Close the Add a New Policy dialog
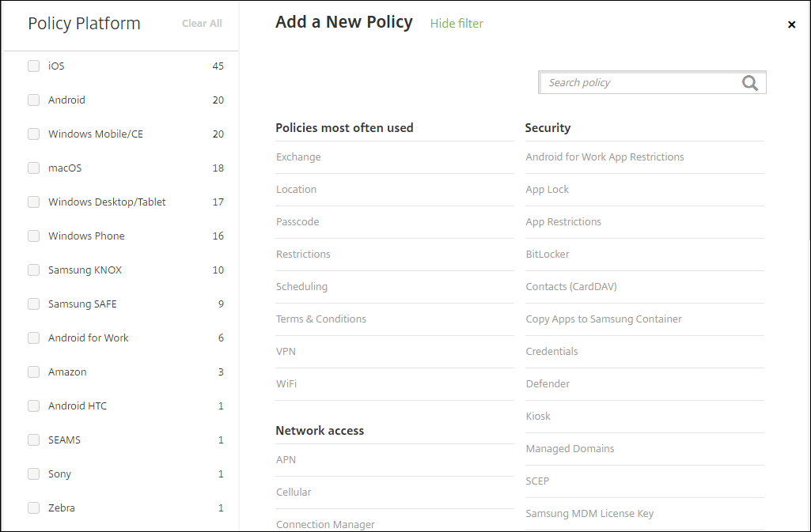This screenshot has width=811, height=532. coord(791,25)
